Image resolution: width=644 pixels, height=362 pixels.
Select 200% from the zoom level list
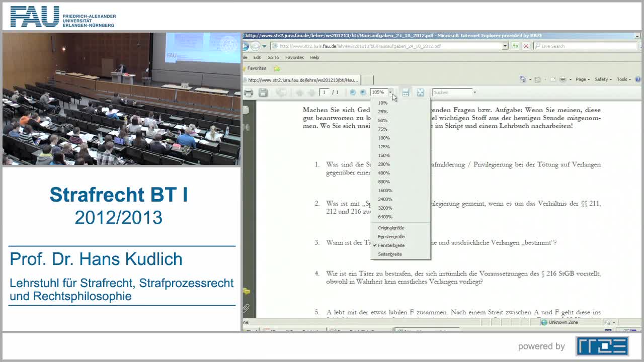[x=383, y=164]
